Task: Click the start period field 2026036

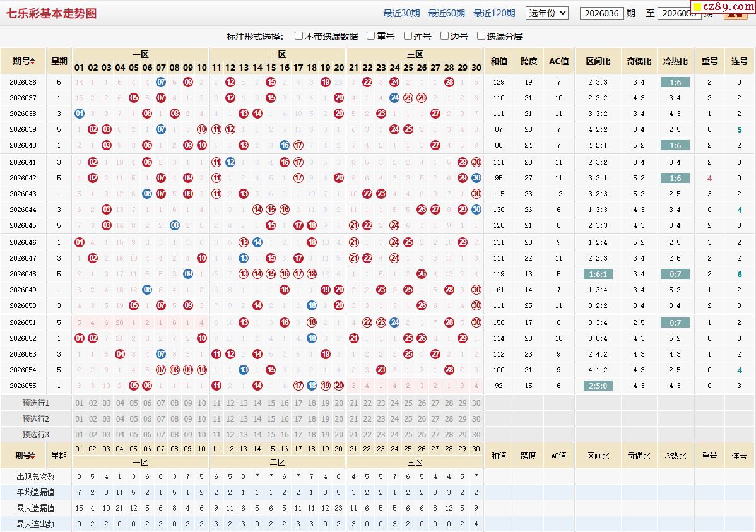Action: (x=602, y=13)
